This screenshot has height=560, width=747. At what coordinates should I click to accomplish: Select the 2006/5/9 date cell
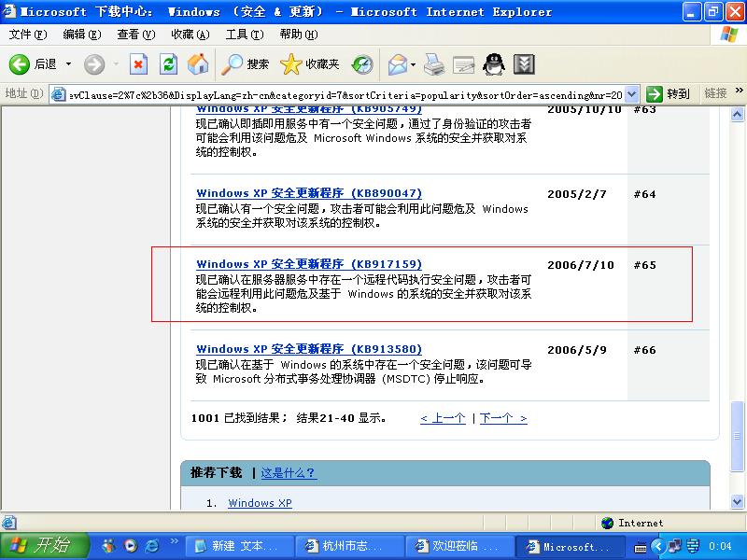click(x=577, y=350)
